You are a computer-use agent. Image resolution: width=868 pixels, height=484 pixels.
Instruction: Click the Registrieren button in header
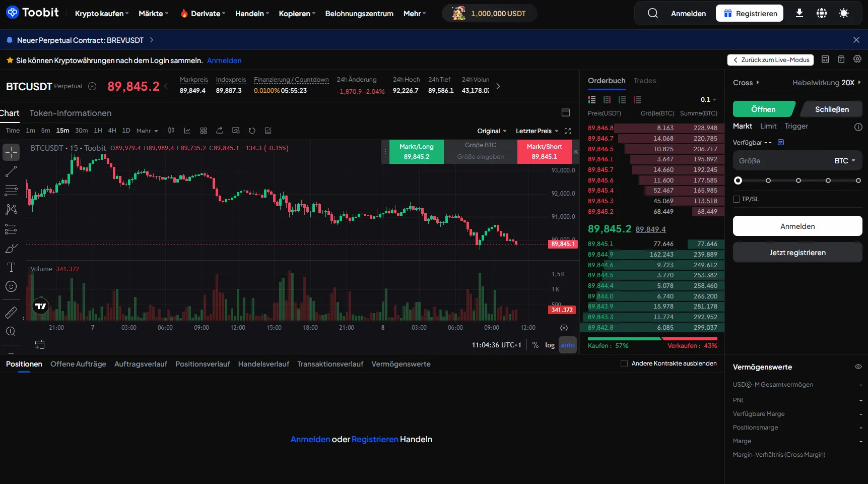(750, 13)
